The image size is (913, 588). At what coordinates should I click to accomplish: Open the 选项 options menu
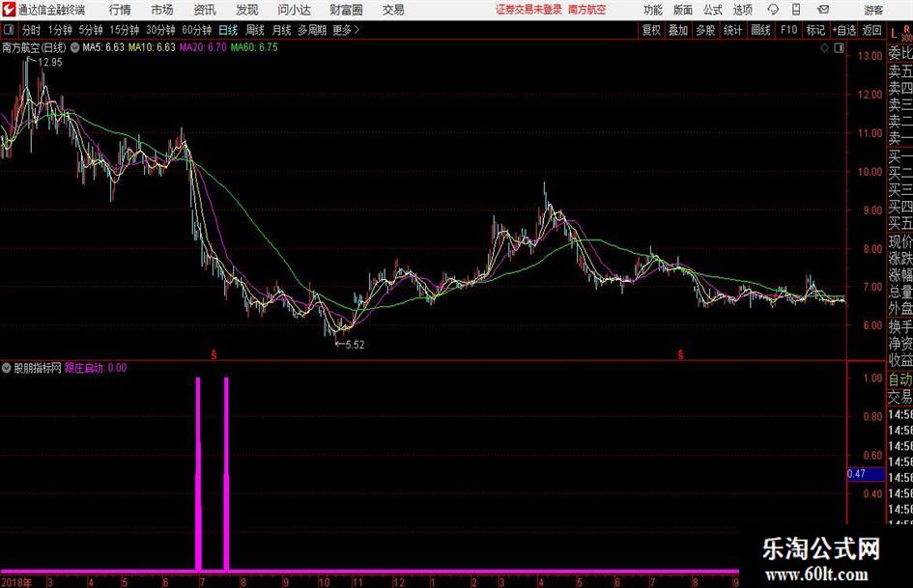(743, 10)
